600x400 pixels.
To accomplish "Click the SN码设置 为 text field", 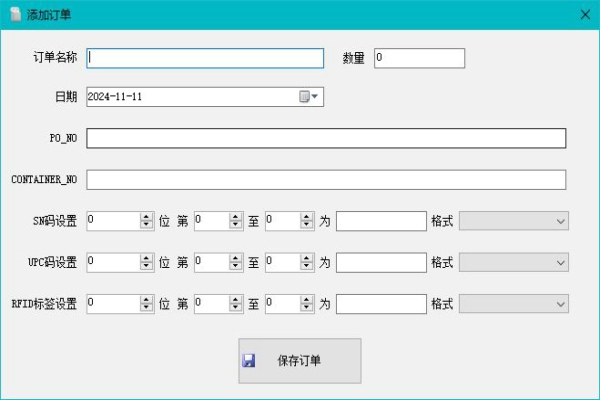I will pyautogui.click(x=381, y=221).
